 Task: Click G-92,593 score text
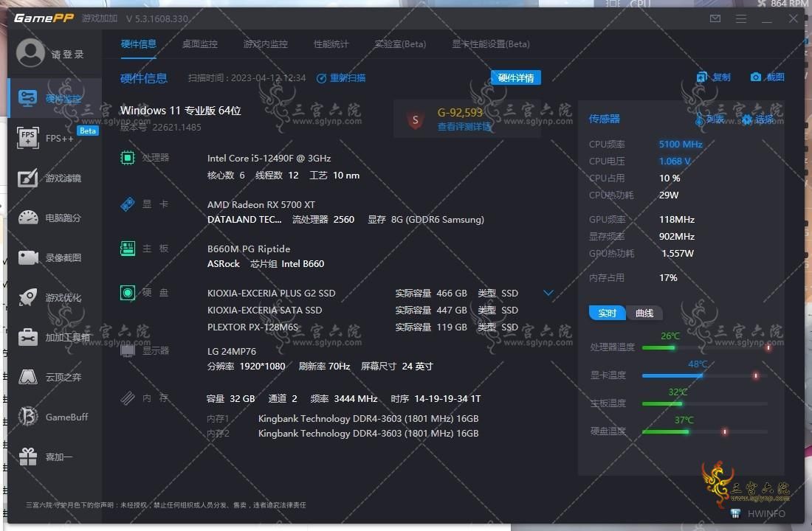(460, 113)
